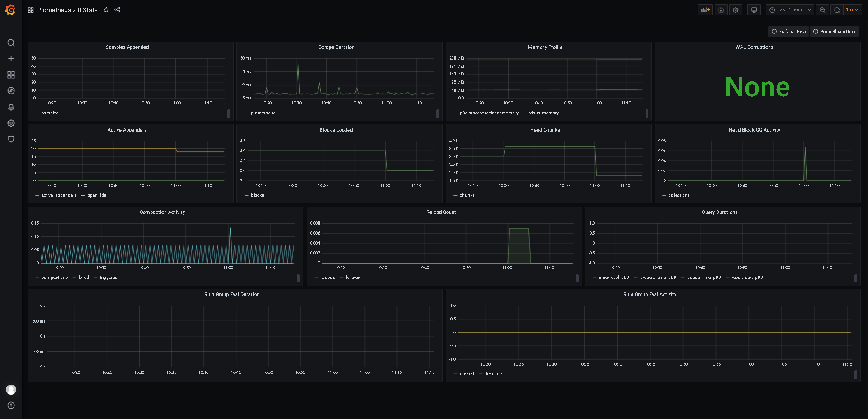Open the Last 1 hour time picker
This screenshot has height=419, width=868.
pos(790,10)
